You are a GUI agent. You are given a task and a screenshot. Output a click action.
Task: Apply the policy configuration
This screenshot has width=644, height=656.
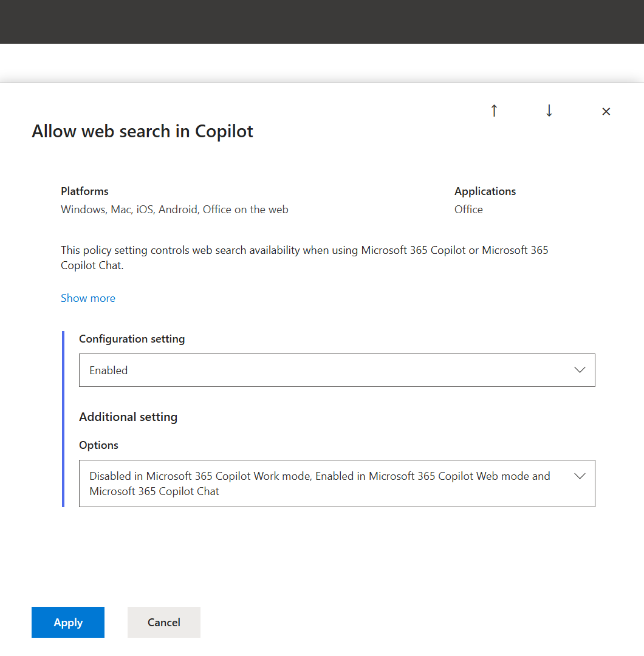coord(68,622)
